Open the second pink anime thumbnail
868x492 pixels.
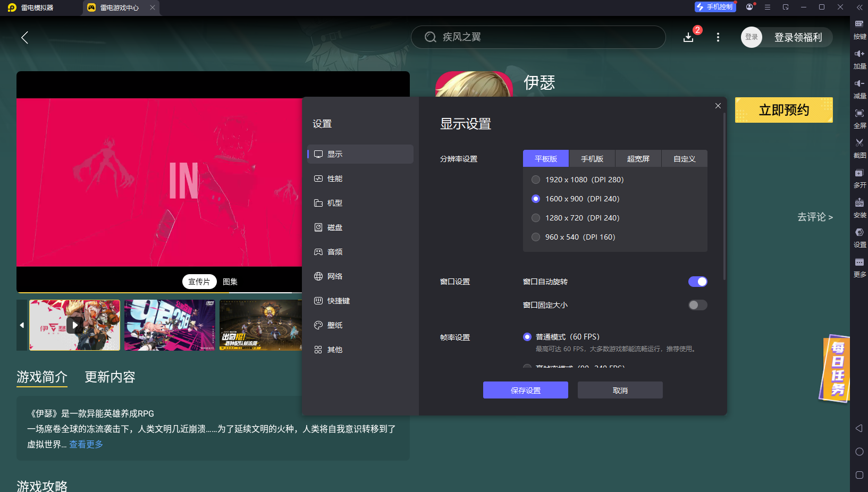pyautogui.click(x=170, y=325)
